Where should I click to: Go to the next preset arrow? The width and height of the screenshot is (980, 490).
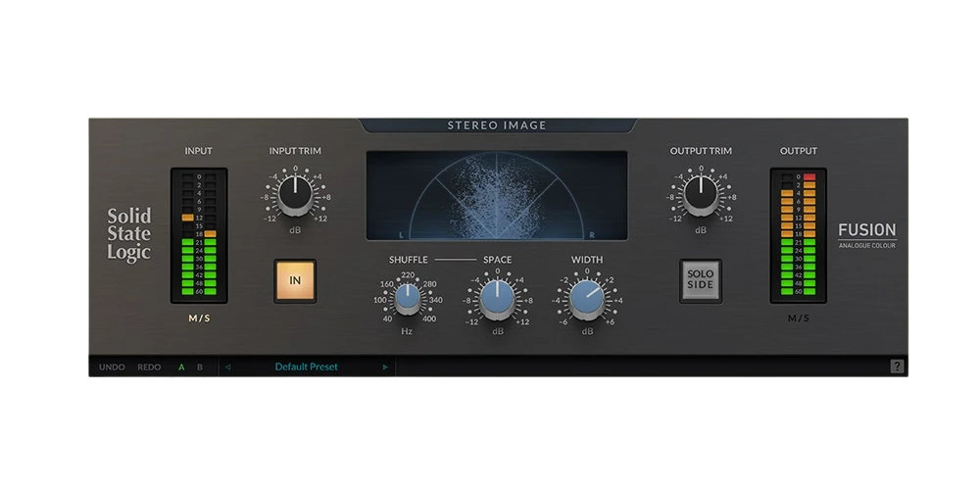pyautogui.click(x=385, y=367)
